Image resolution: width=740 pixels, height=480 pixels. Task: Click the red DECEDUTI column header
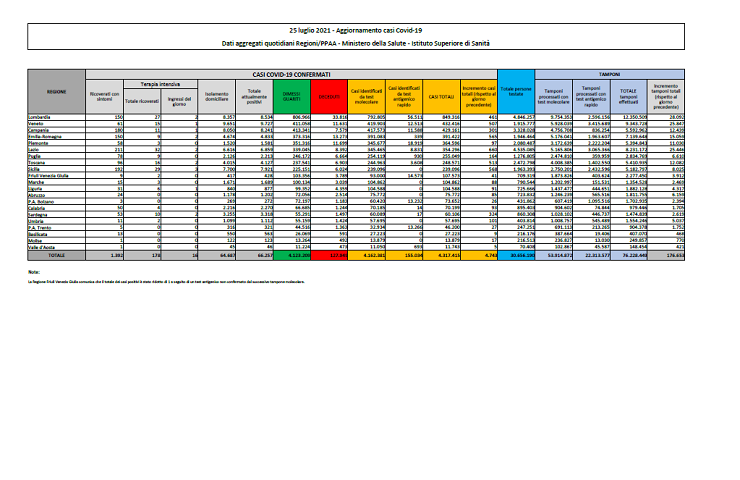(x=325, y=98)
